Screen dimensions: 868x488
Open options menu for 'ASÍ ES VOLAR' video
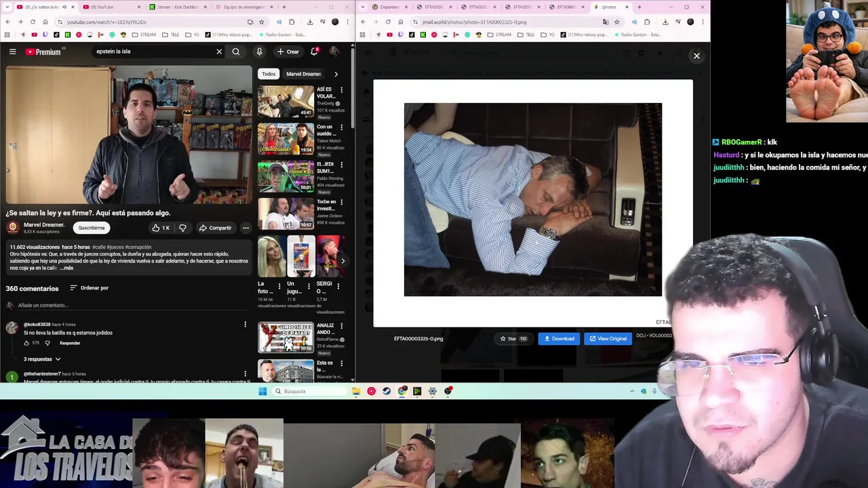tap(341, 90)
